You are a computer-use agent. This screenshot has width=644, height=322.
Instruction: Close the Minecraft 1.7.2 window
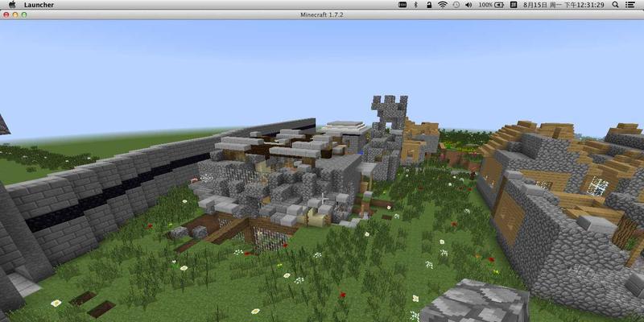[x=6, y=14]
